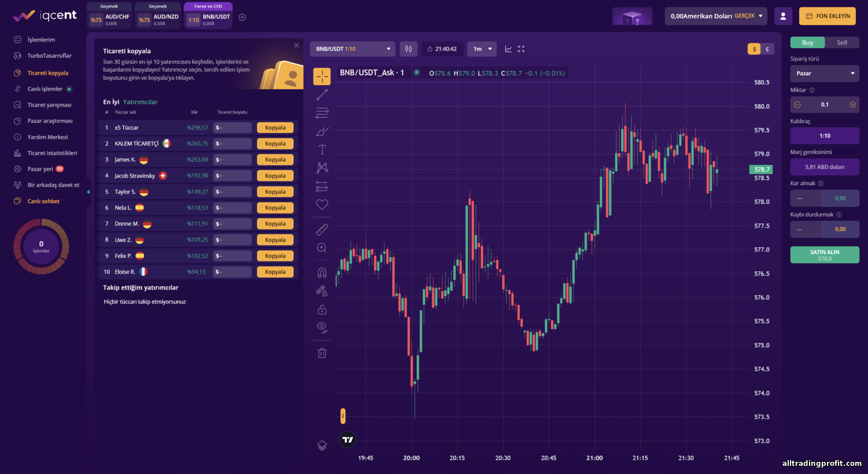Open the BNB/USDT 1:10 asset dropdown

pos(352,49)
